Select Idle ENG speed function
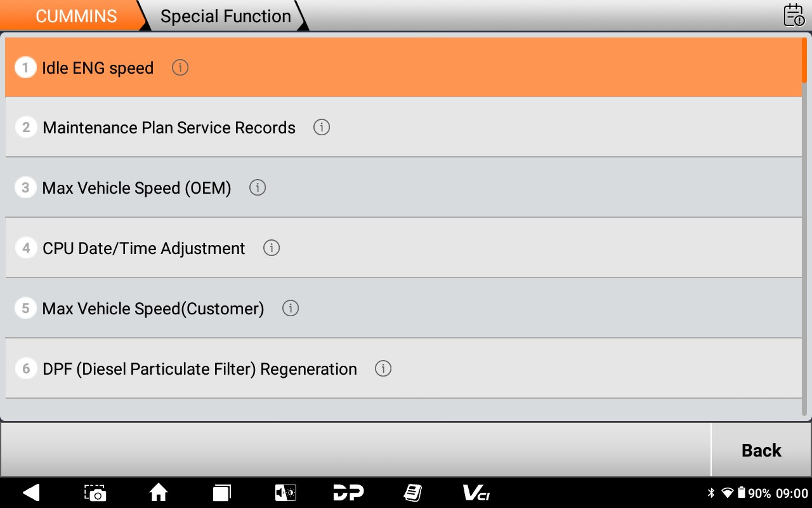This screenshot has height=508, width=812. pos(98,68)
